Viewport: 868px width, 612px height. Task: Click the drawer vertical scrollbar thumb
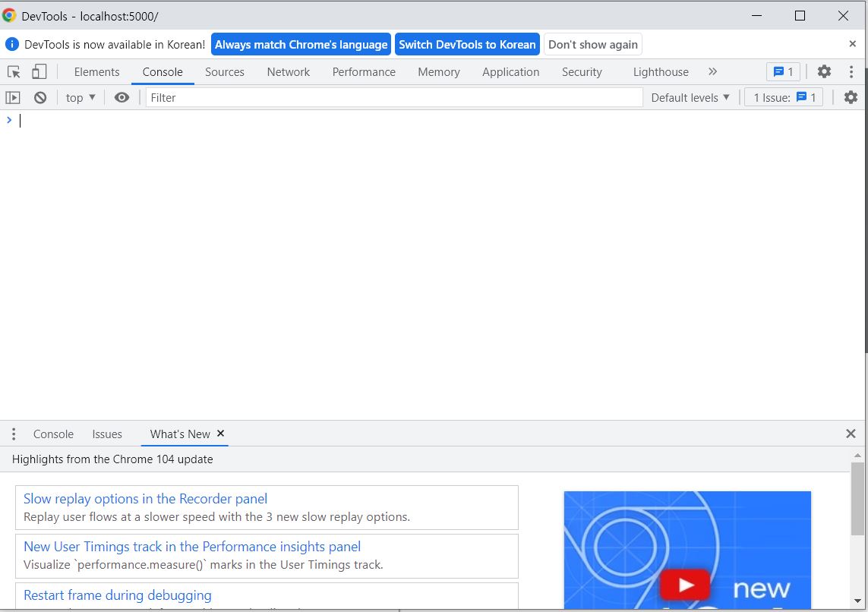pyautogui.click(x=857, y=499)
